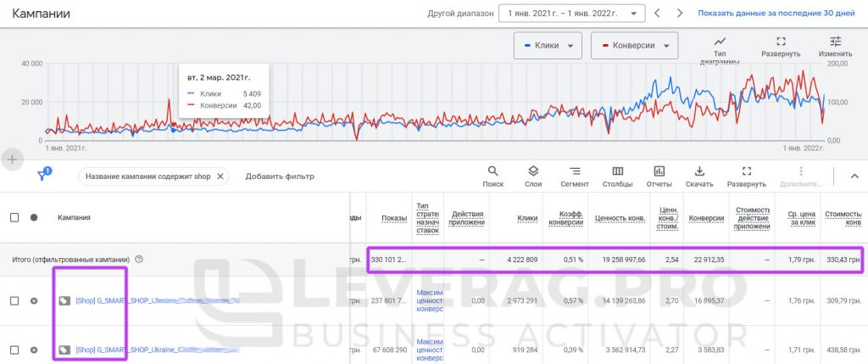Sort by Клики column

click(527, 218)
